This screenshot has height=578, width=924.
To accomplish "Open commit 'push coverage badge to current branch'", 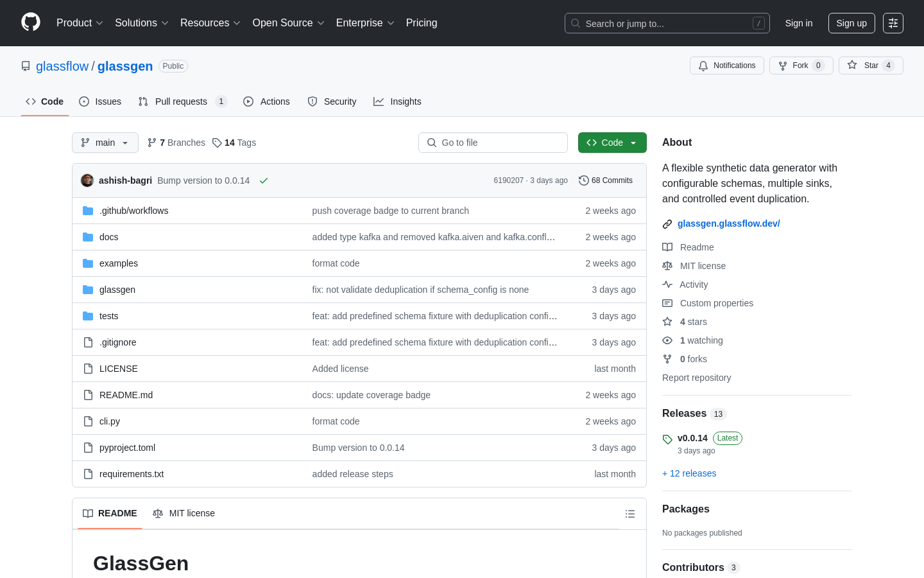I will pyautogui.click(x=390, y=211).
